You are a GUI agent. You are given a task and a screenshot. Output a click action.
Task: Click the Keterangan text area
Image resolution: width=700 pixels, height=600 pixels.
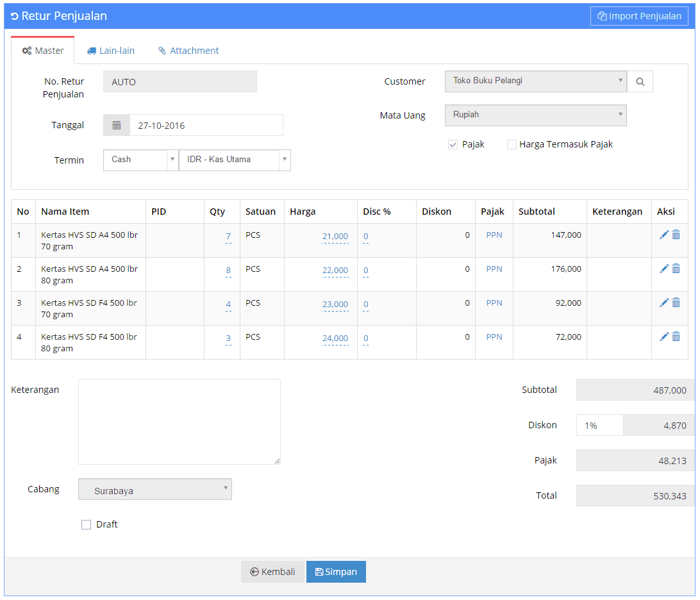[x=179, y=421]
